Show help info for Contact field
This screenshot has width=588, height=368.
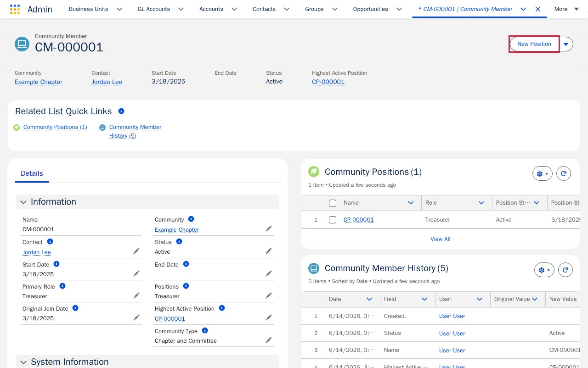point(50,241)
